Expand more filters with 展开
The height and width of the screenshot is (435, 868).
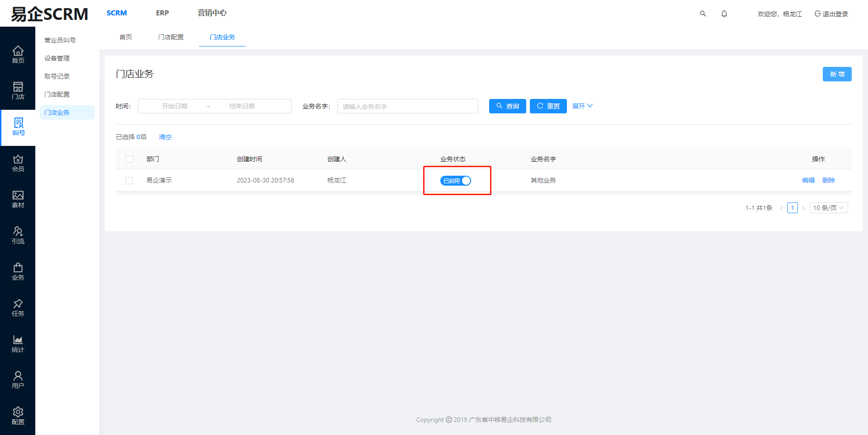pos(582,106)
